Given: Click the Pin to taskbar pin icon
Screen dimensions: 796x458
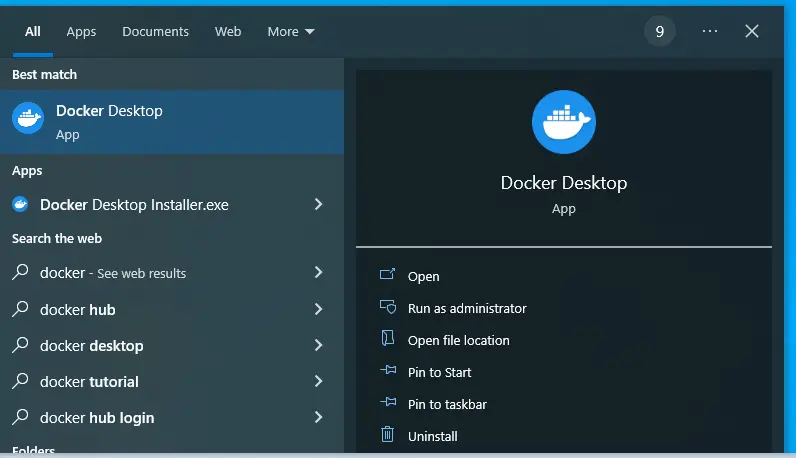Looking at the screenshot, I should tap(388, 402).
